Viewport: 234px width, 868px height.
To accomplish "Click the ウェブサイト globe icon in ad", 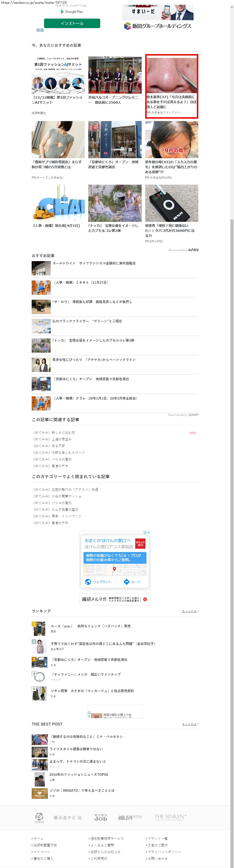I will click(88, 582).
